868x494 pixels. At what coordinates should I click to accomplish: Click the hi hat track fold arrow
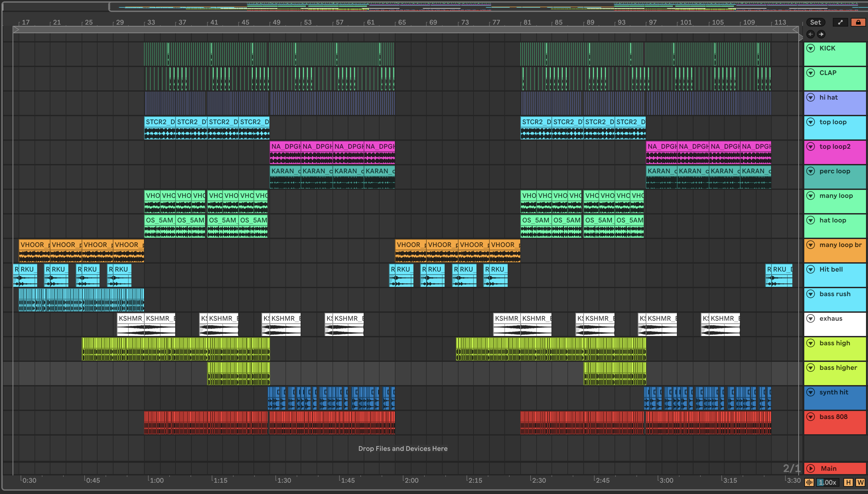[810, 97]
